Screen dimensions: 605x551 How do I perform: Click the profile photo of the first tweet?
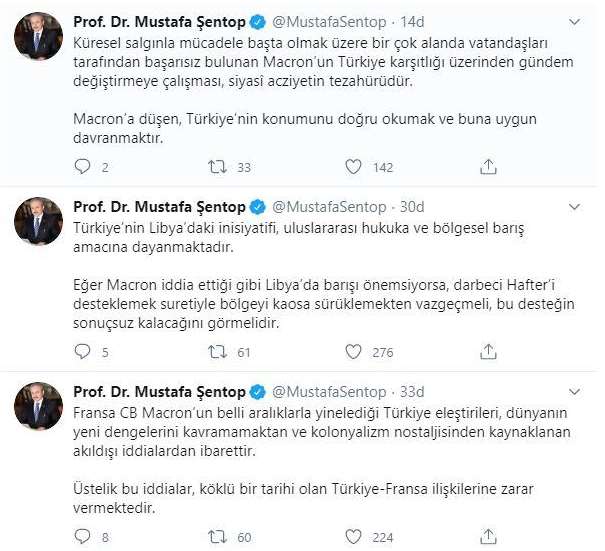click(x=39, y=38)
